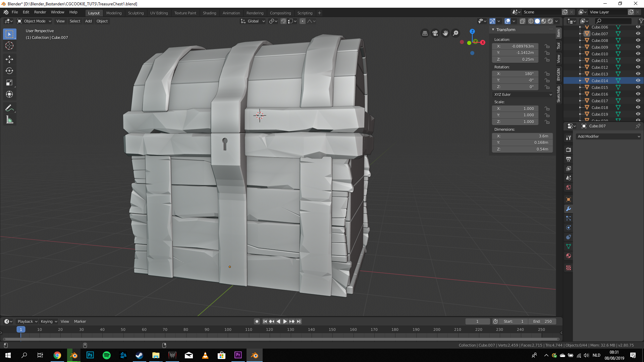This screenshot has width=644, height=362.
Task: Select the Scale tool
Action: point(9,83)
